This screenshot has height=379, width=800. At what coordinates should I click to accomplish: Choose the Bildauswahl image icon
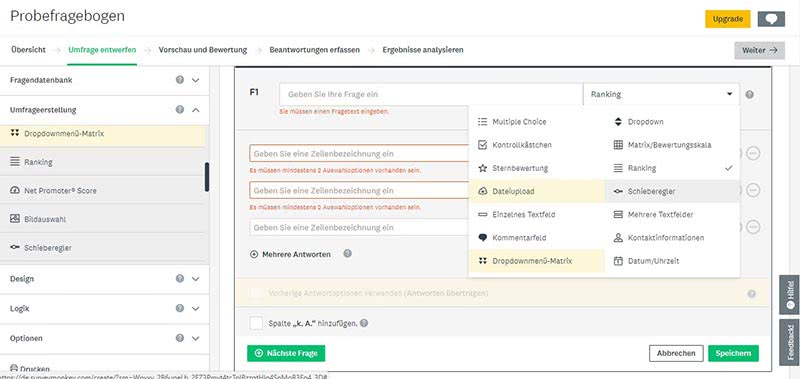pos(15,219)
